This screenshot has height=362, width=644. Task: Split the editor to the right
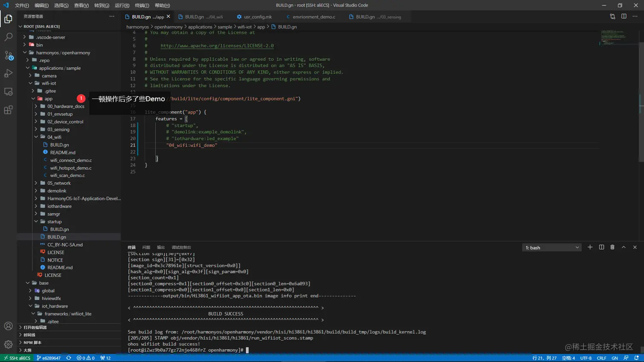[624, 17]
